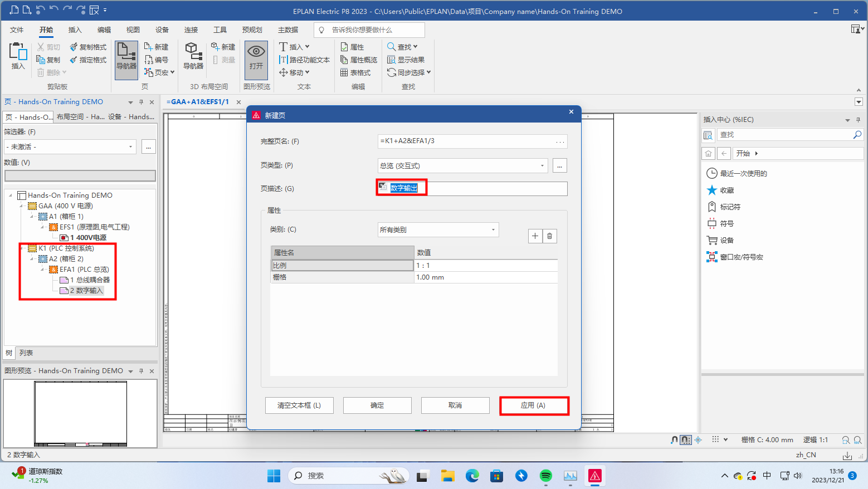The width and height of the screenshot is (868, 489).
Task: Open the filter 未激活 dropdown
Action: click(x=130, y=147)
